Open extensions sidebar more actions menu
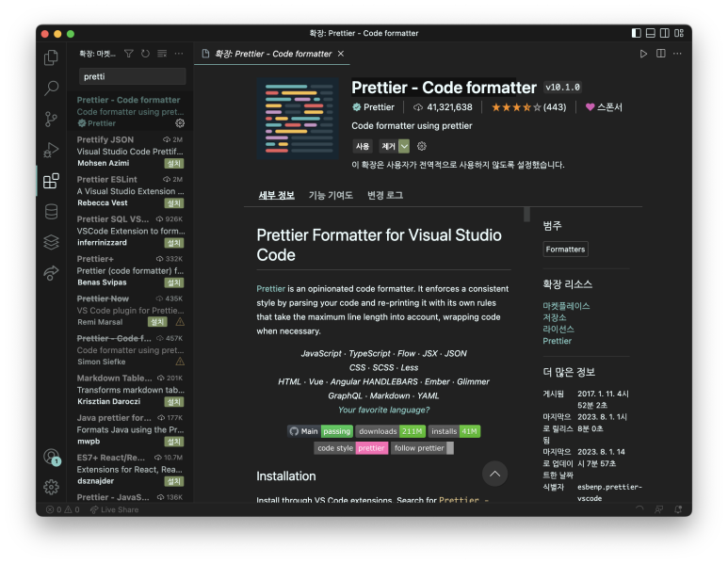728x564 pixels. (179, 54)
